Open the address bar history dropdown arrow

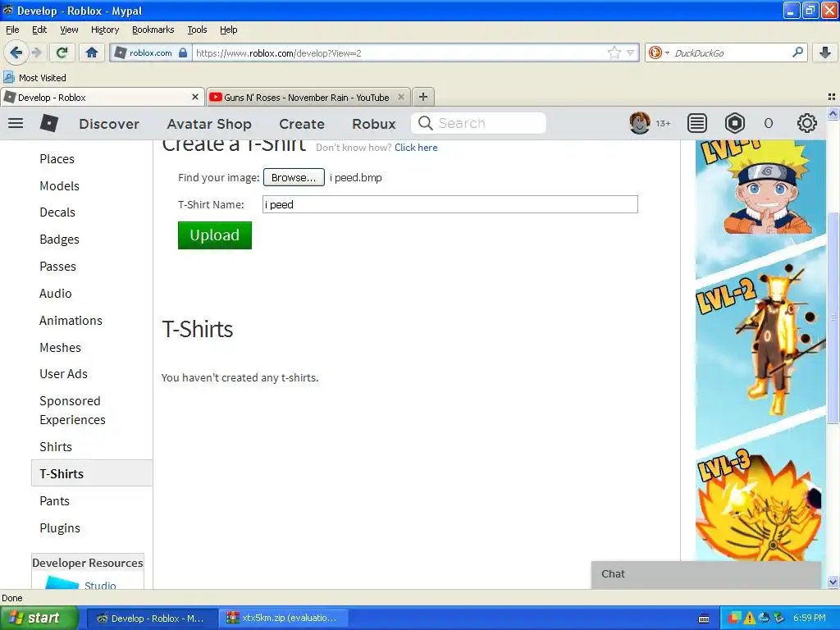[631, 52]
